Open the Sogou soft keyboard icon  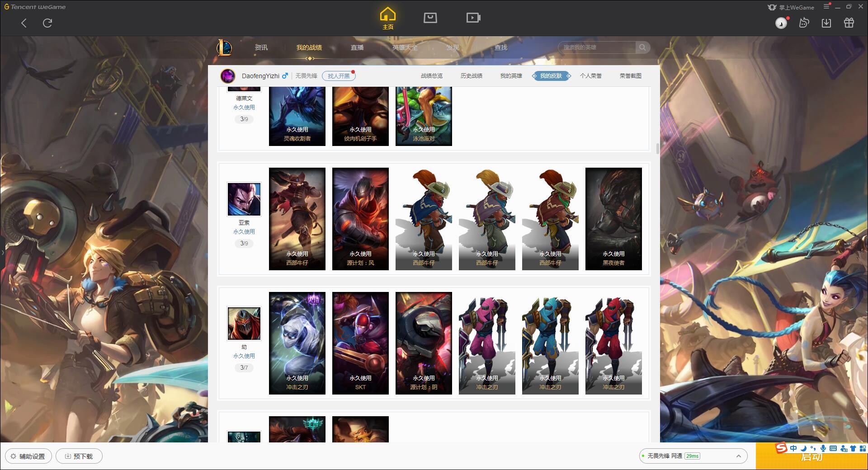(x=833, y=448)
